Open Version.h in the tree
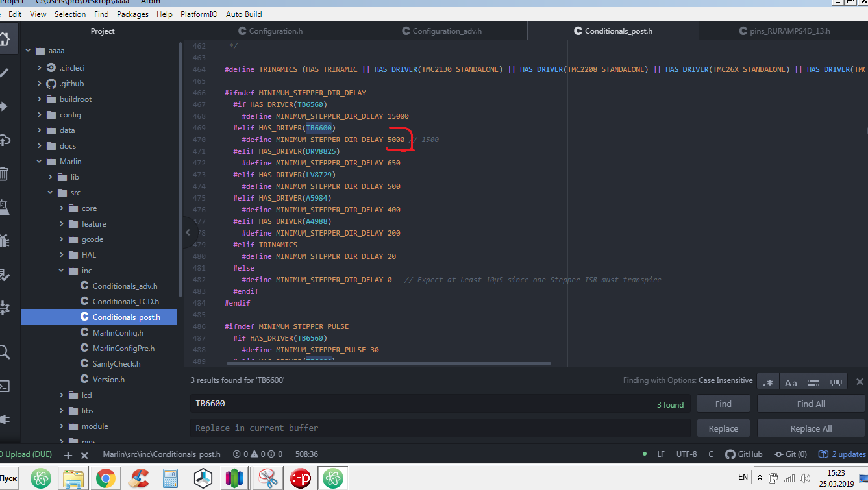 [108, 380]
